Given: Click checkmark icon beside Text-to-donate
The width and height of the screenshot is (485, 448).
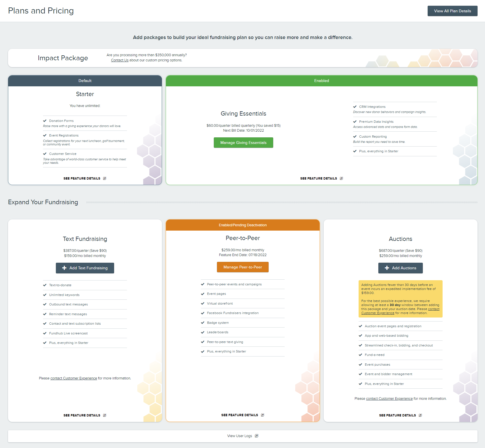Looking at the screenshot, I should [45, 285].
